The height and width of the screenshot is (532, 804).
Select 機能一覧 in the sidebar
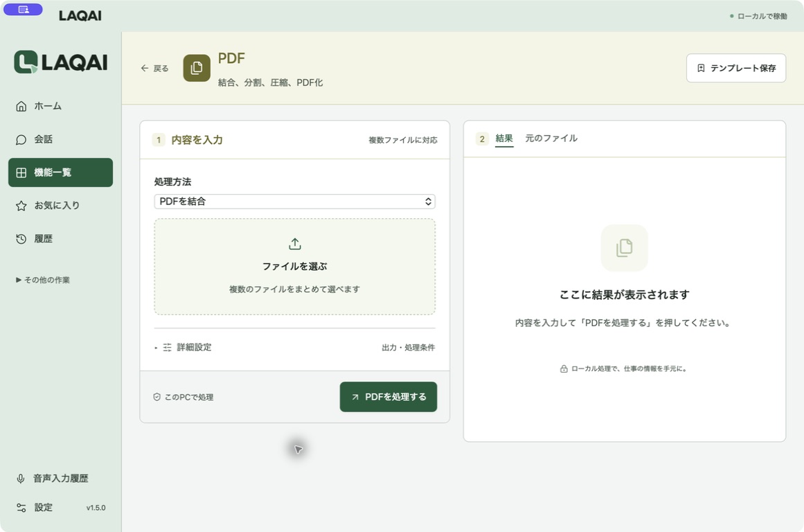pyautogui.click(x=60, y=172)
